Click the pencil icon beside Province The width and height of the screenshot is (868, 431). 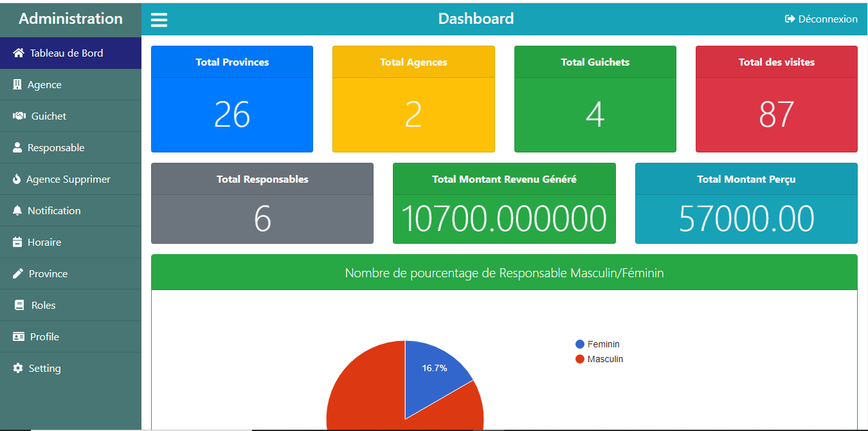tap(18, 273)
